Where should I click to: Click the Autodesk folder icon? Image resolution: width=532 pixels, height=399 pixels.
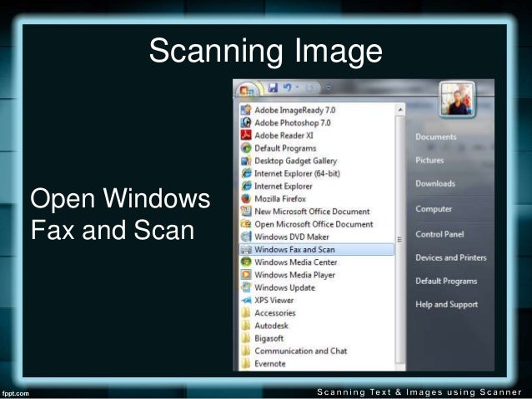[x=246, y=326]
